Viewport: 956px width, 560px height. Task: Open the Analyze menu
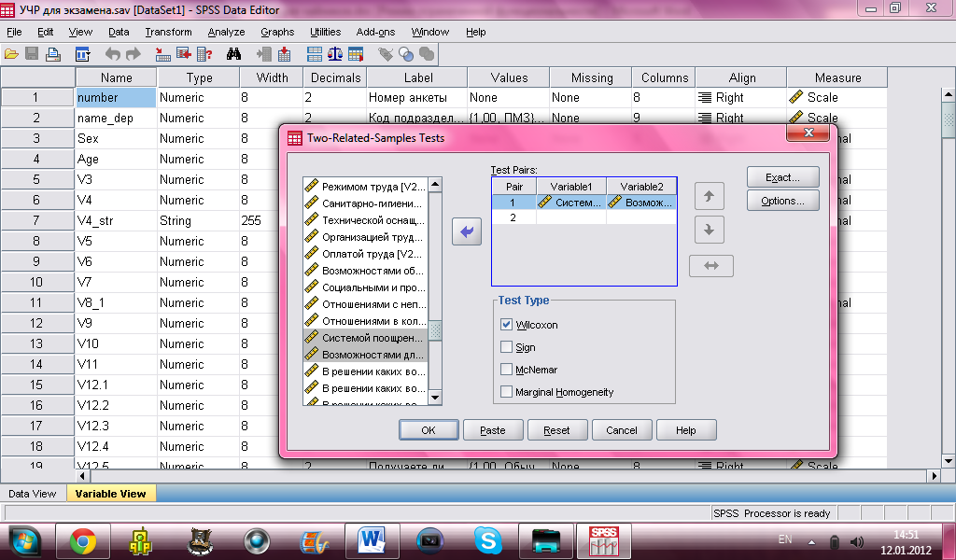[x=226, y=32]
